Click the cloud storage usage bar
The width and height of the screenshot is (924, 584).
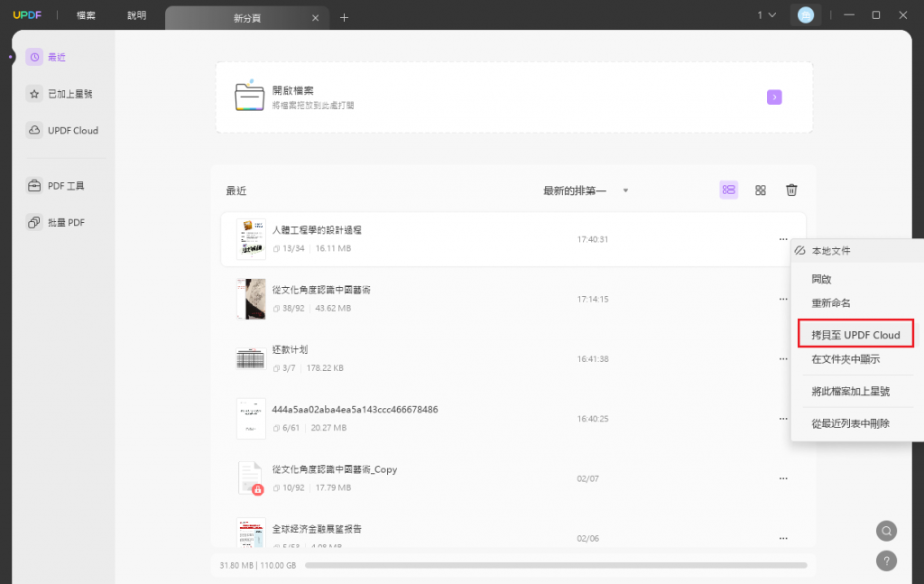(x=556, y=565)
